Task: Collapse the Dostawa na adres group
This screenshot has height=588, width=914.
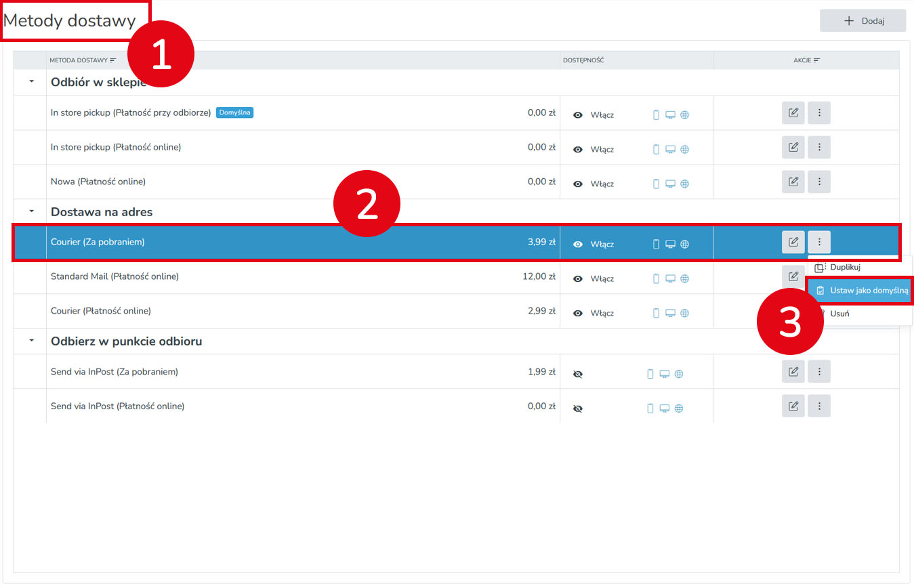Action: (31, 211)
